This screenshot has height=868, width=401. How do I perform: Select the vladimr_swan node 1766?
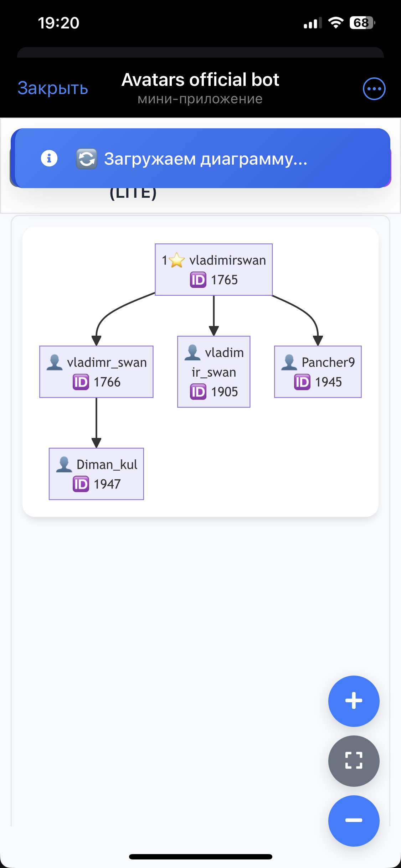coord(96,372)
